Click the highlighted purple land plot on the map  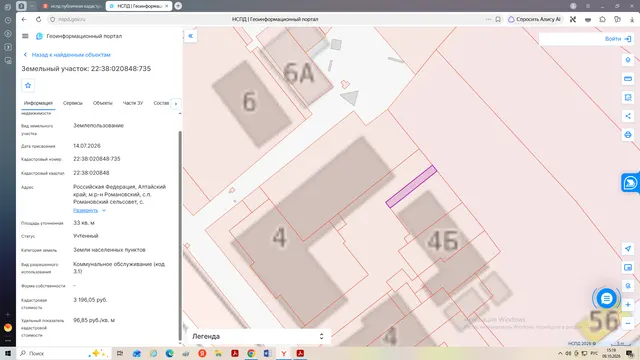[411, 187]
